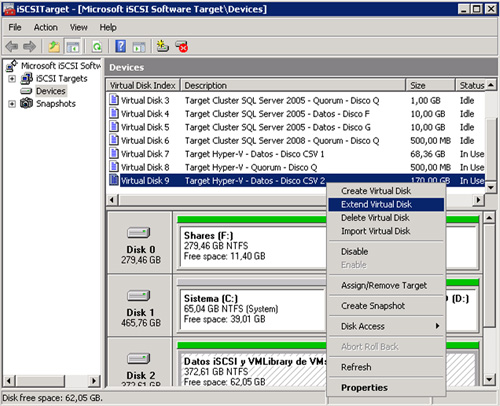Open the Disk Access submenu arrow
Image resolution: width=500 pixels, height=406 pixels.
pyautogui.click(x=437, y=326)
